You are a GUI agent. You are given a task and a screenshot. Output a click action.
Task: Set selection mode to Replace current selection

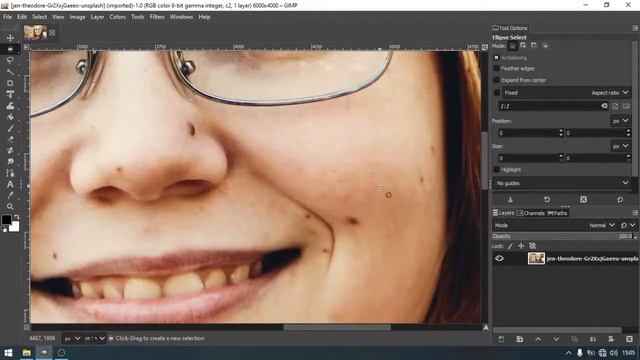point(512,46)
